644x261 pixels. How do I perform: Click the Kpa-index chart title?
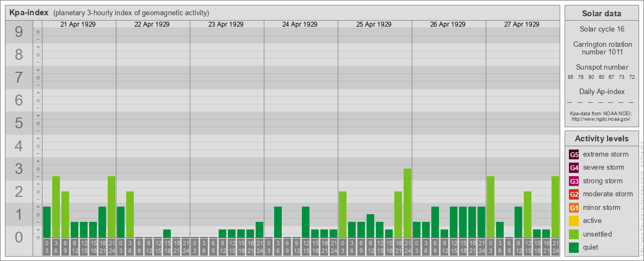[x=29, y=13]
